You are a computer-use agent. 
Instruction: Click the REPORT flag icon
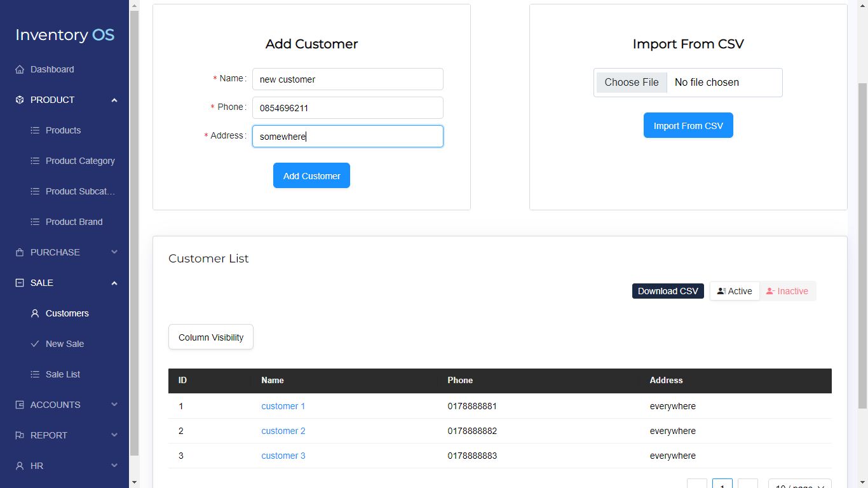pyautogui.click(x=20, y=435)
